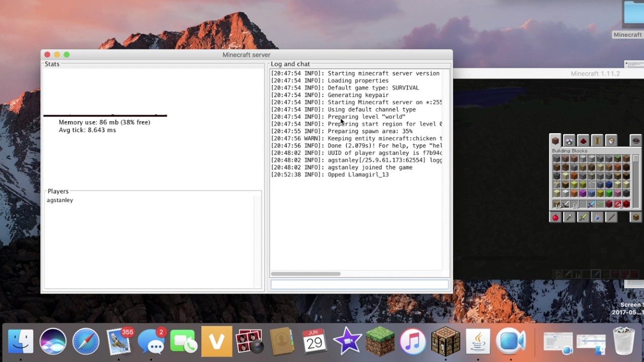644x362 pixels.
Task: Open the Decoration Blocks tab with flower icon
Action: point(569,141)
